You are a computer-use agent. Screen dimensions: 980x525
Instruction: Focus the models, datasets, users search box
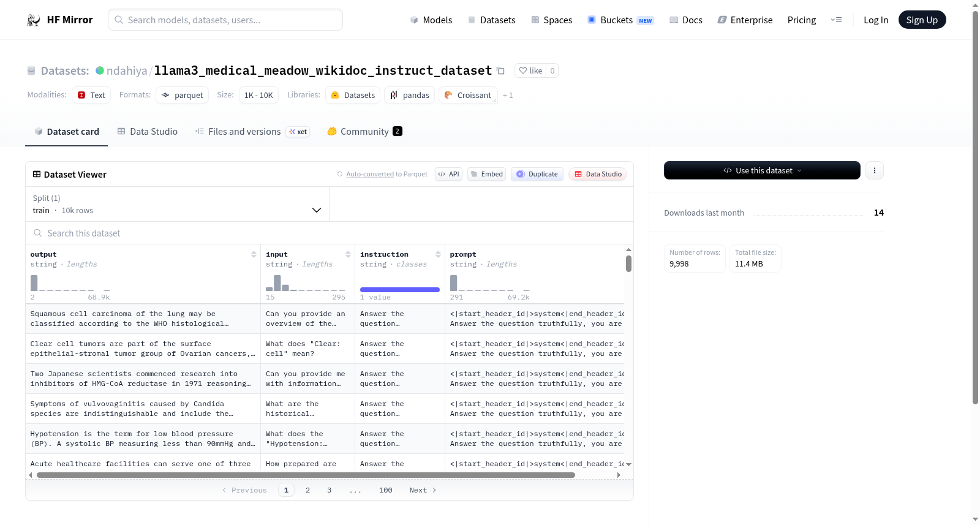click(225, 20)
